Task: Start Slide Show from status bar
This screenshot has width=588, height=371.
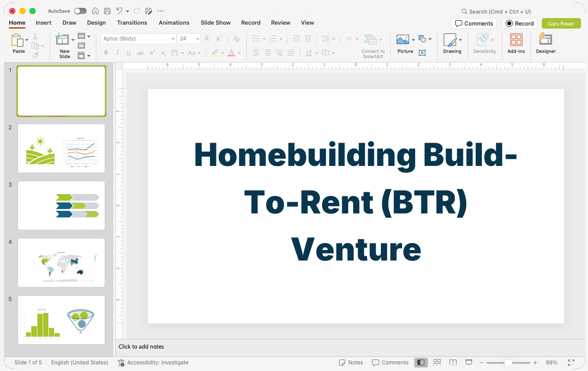Action: pyautogui.click(x=469, y=363)
